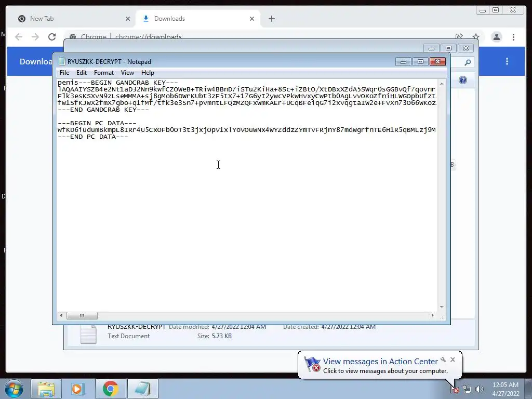The height and width of the screenshot is (399, 532).
Task: Place cursor on '---END PC DATA---' line
Action: coord(93,137)
